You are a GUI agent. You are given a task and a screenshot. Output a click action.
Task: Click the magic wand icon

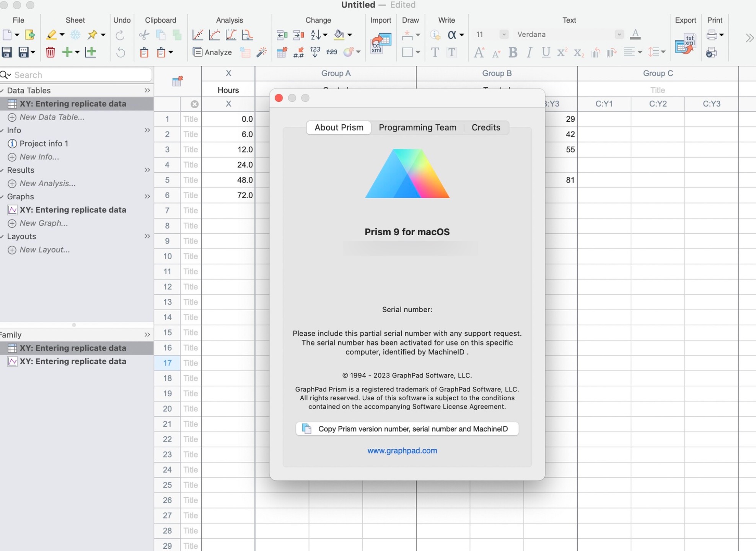tap(262, 52)
